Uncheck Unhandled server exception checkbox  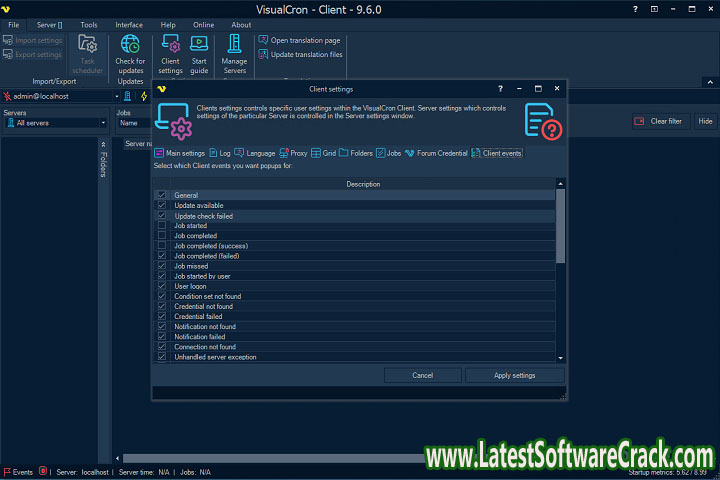(x=162, y=356)
